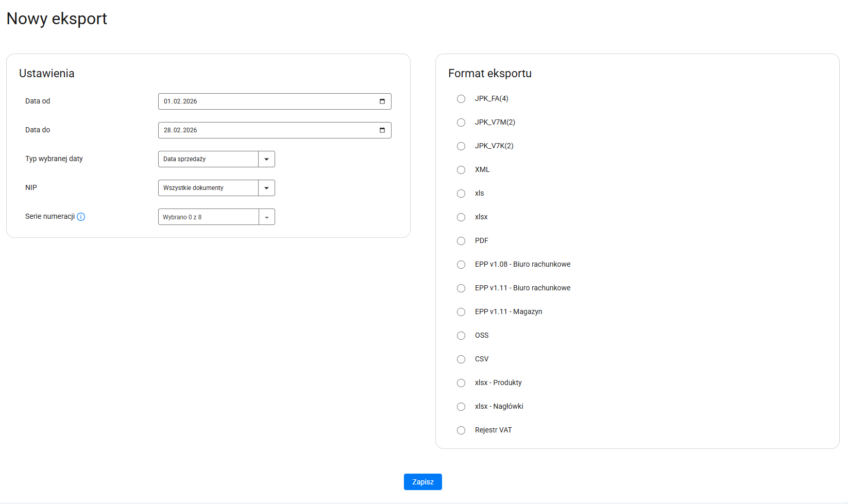Screen dimensions: 848x504
Task: Choose EPP v1.11 - Magazyn option
Action: (x=461, y=312)
